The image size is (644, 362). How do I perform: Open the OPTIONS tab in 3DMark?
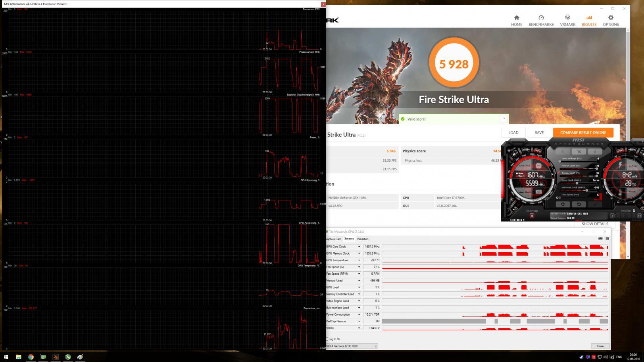(x=611, y=21)
